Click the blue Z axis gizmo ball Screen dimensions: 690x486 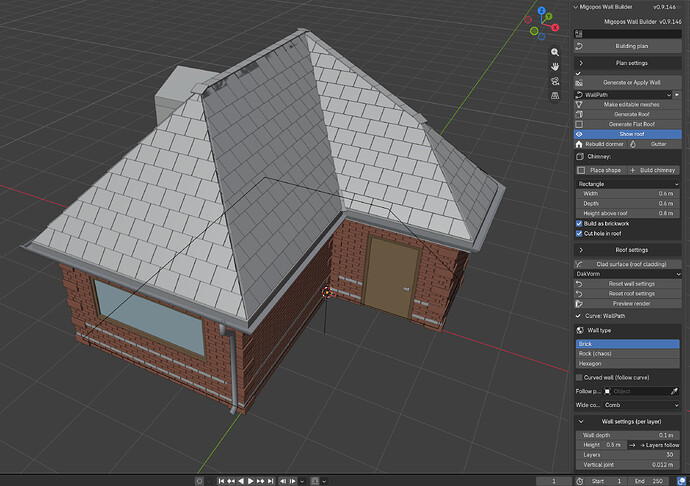(542, 11)
